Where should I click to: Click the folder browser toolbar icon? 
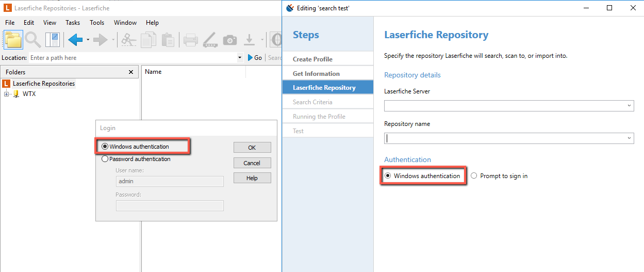tap(13, 40)
